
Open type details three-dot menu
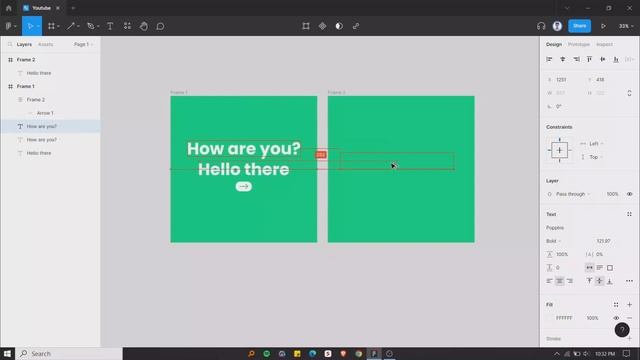(629, 281)
